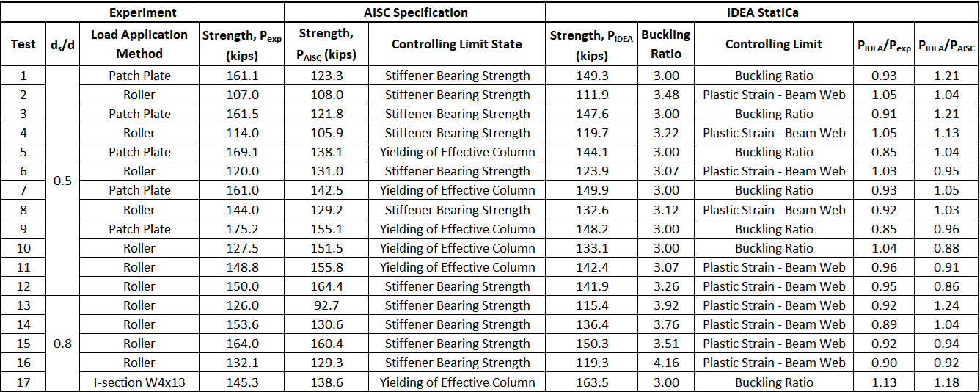Click the 0.5 ds/d merged cell
The width and height of the screenshot is (980, 392).
click(63, 181)
